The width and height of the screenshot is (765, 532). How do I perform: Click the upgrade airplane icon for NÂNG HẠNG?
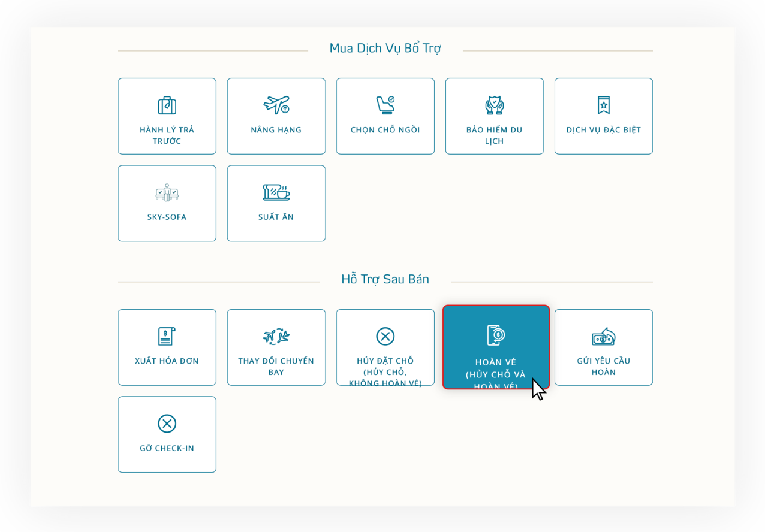[276, 104]
